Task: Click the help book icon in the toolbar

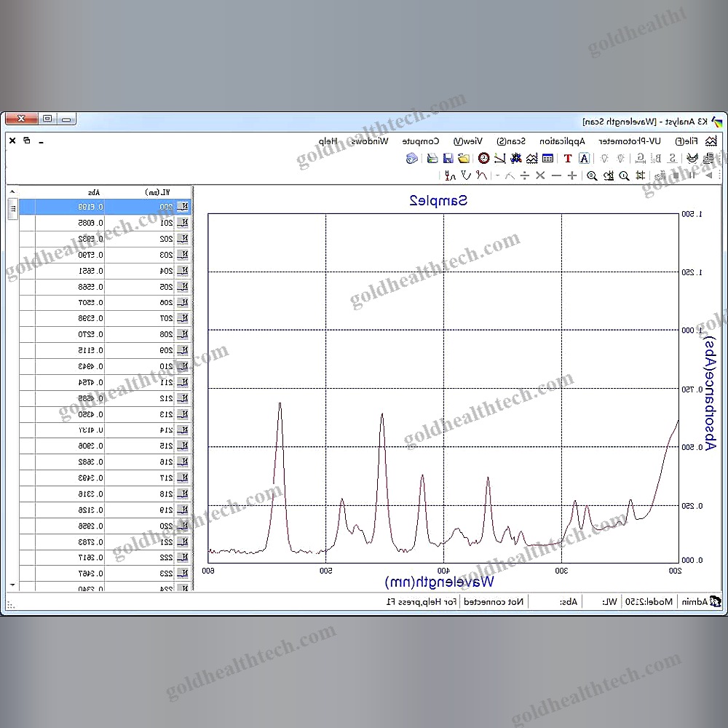Action: pos(411,158)
